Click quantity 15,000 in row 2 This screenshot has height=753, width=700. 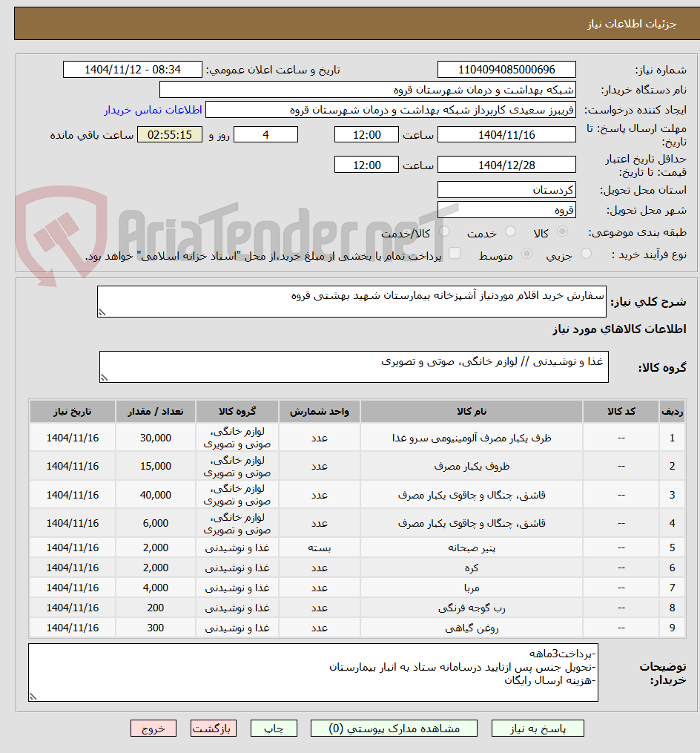[156, 467]
